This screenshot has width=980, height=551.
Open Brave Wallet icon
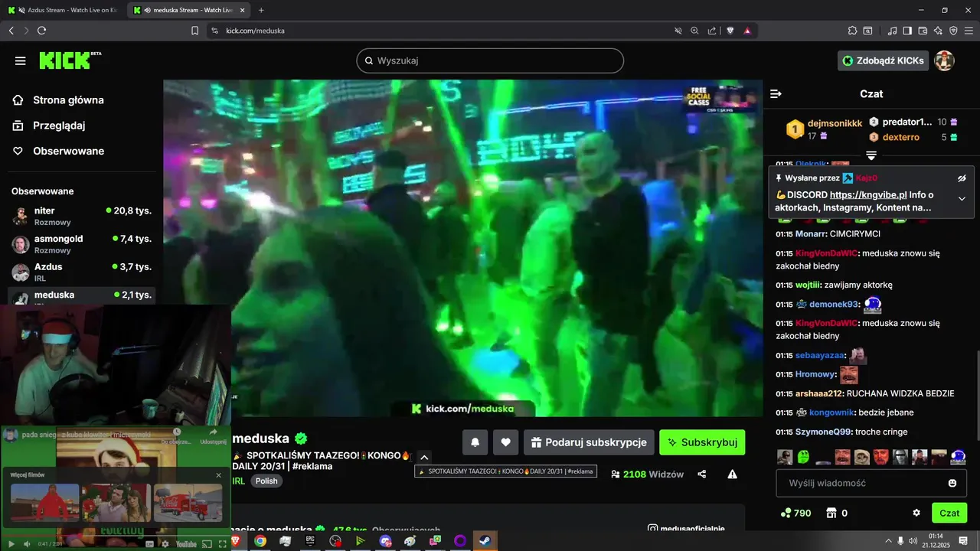pos(923,31)
